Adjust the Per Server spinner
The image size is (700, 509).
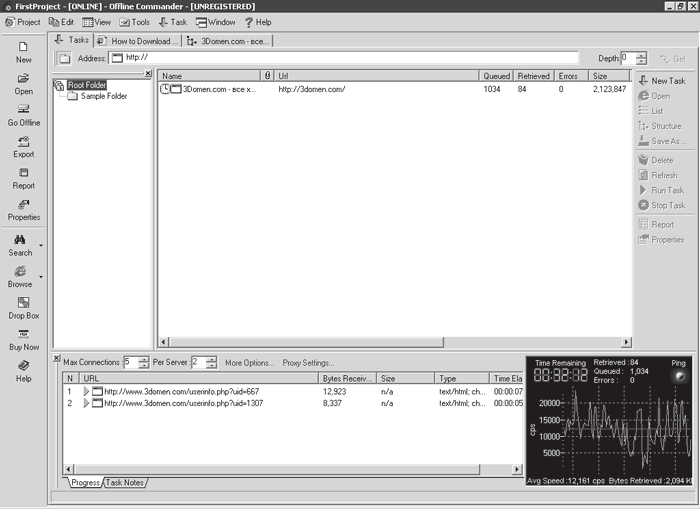pos(212,362)
